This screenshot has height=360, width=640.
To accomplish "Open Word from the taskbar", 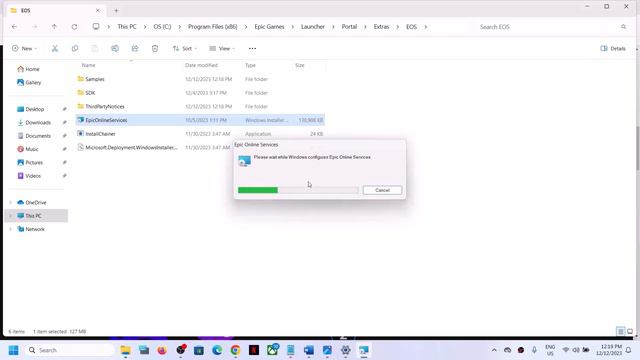I will tap(309, 350).
